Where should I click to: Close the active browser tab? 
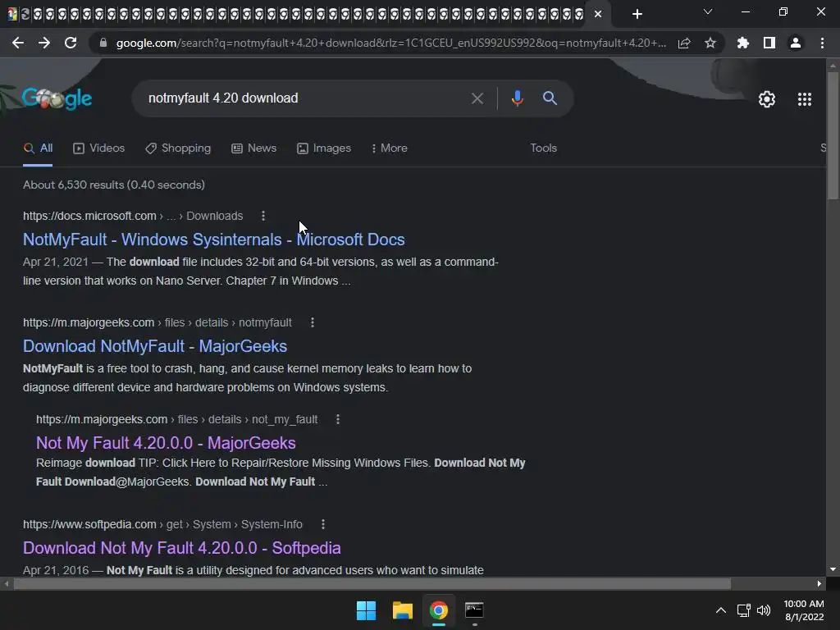tap(598, 14)
